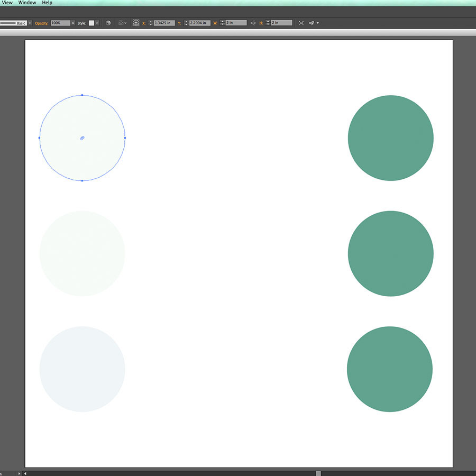Click the W width label link
Viewport: 476px width, 476px height.
point(215,23)
